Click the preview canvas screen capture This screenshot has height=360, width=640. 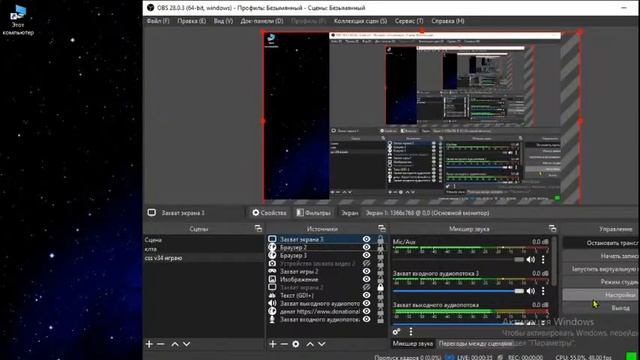[422, 117]
